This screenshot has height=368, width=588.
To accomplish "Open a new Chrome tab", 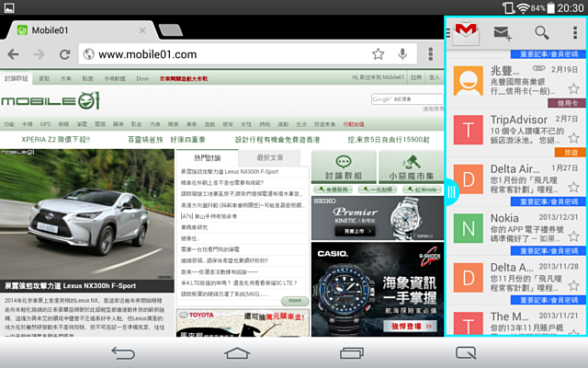I will (x=171, y=30).
